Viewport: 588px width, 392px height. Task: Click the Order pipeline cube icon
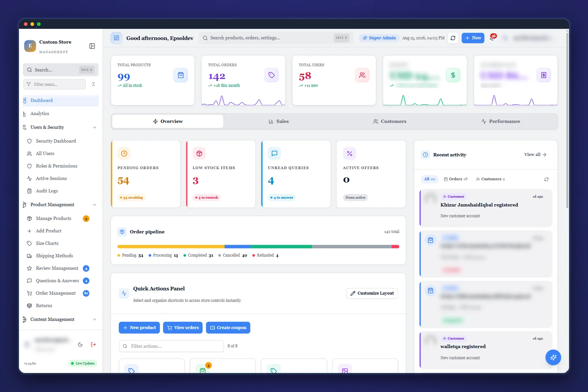[122, 232]
